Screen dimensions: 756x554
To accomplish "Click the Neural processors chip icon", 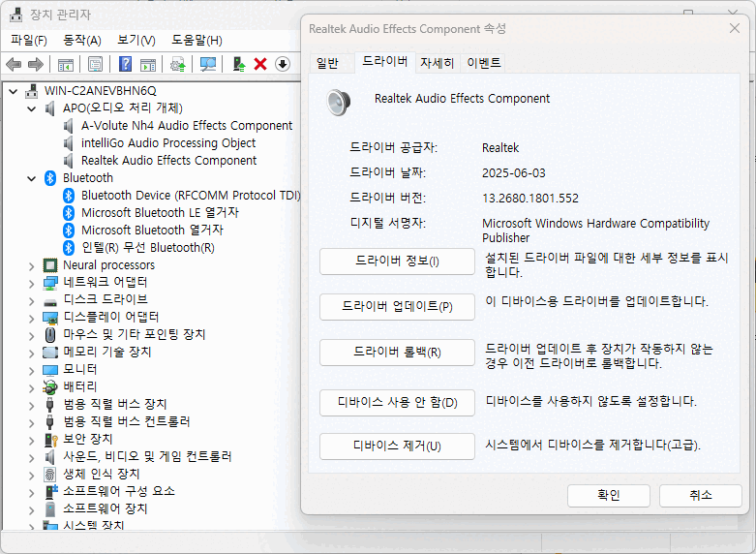I will (x=50, y=265).
